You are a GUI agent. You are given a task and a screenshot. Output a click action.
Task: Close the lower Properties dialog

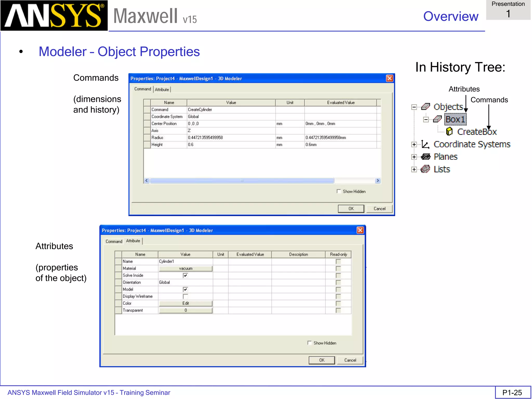coord(360,230)
